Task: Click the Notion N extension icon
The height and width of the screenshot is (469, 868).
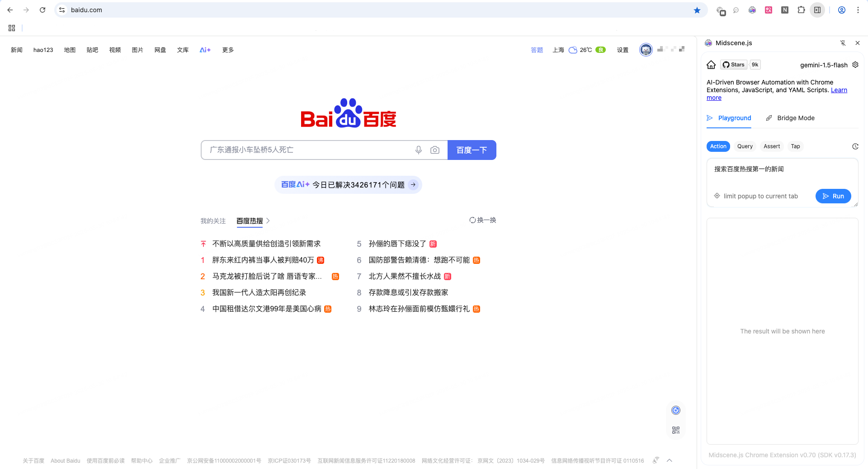Action: pos(785,10)
